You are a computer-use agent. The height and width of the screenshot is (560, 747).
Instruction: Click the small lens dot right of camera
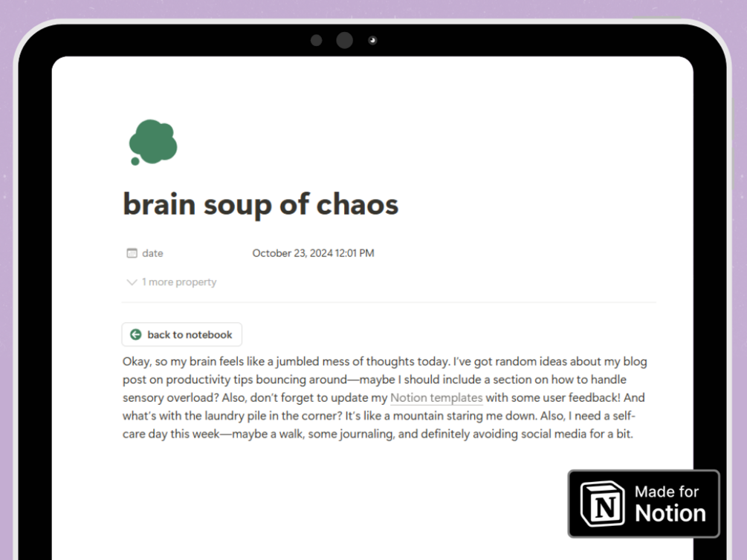point(372,40)
